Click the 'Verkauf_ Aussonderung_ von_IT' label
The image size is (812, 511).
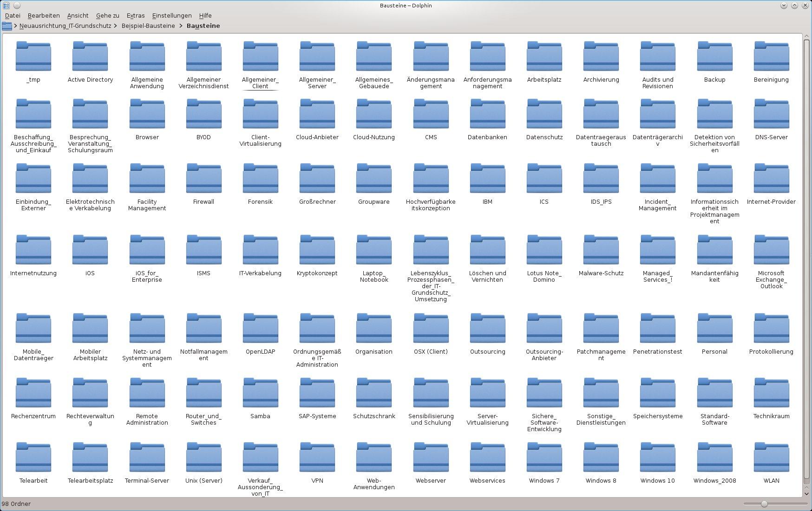(260, 487)
